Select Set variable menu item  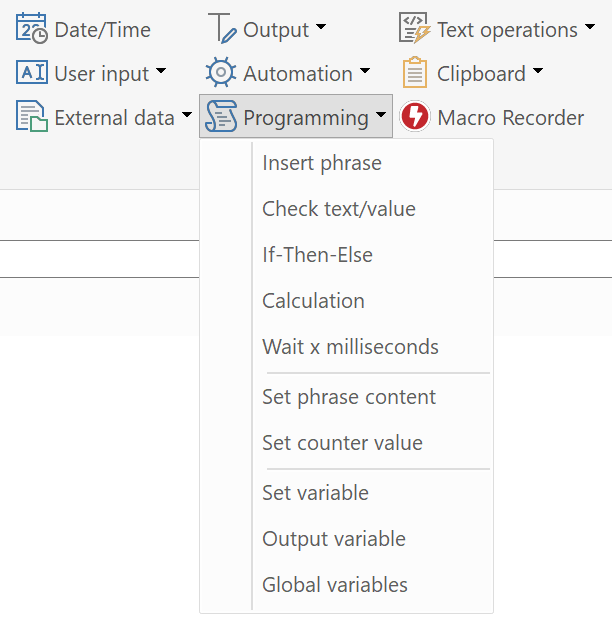[347, 493]
